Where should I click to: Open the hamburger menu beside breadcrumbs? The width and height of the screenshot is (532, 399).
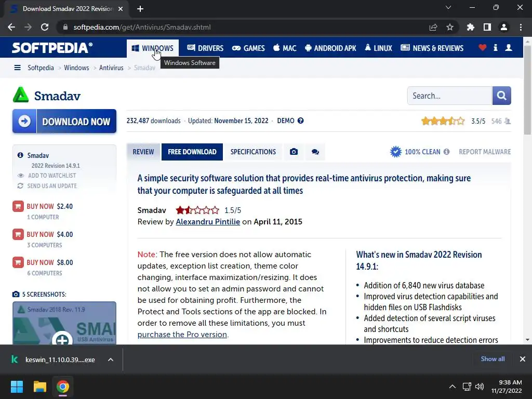(17, 68)
